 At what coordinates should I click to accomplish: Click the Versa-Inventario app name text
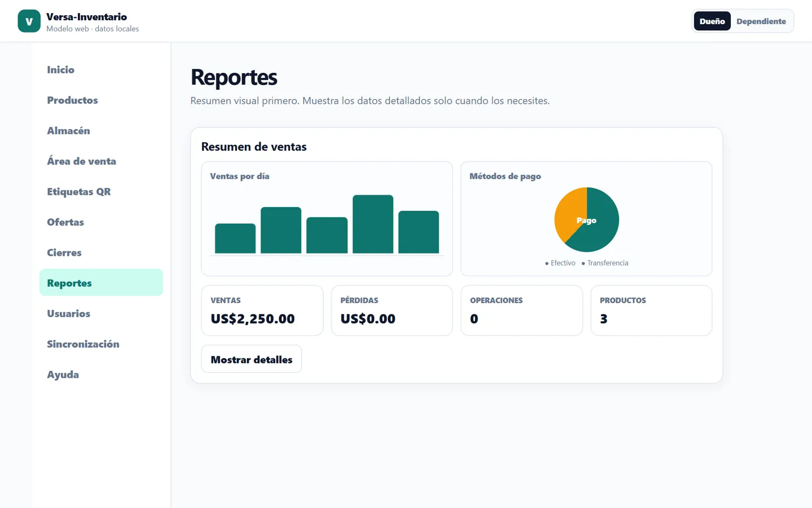click(x=87, y=17)
